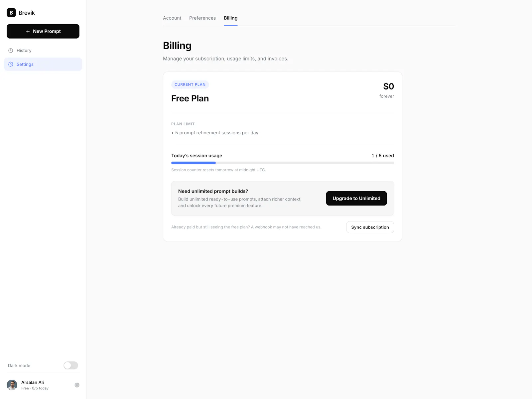Click the CURRENT PLAN badge

(190, 84)
